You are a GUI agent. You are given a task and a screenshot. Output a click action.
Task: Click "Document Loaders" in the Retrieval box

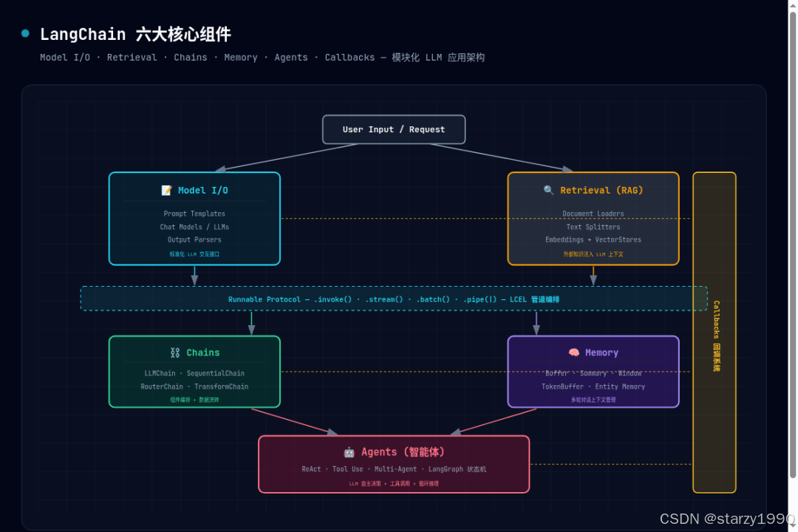[x=593, y=214]
